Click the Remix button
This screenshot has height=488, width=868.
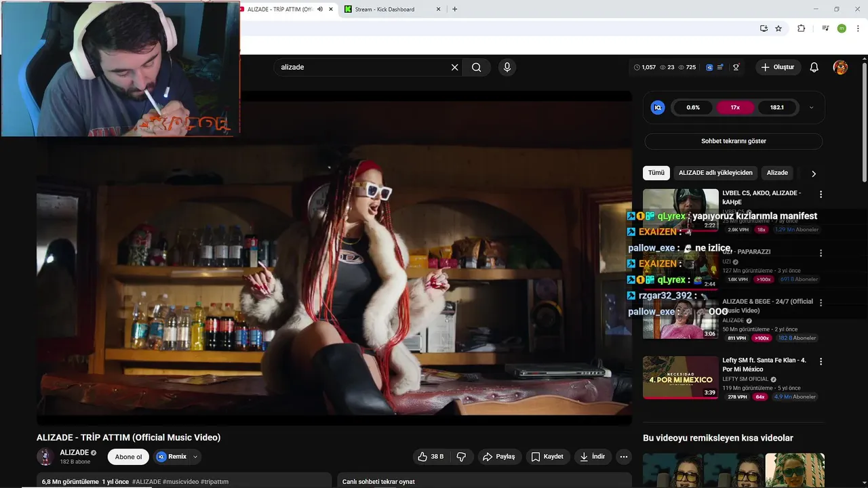(172, 457)
